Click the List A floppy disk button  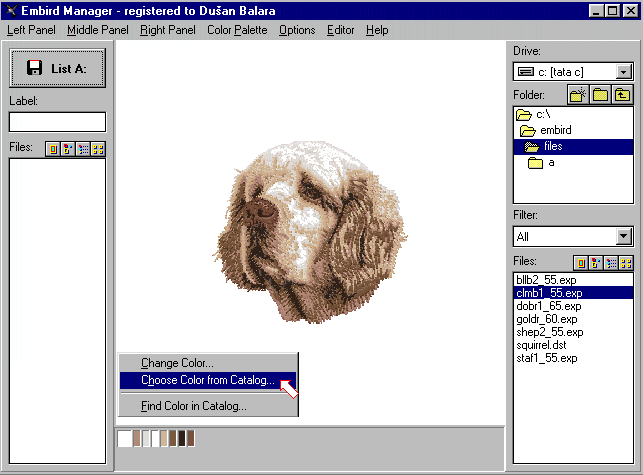pyautogui.click(x=57, y=68)
